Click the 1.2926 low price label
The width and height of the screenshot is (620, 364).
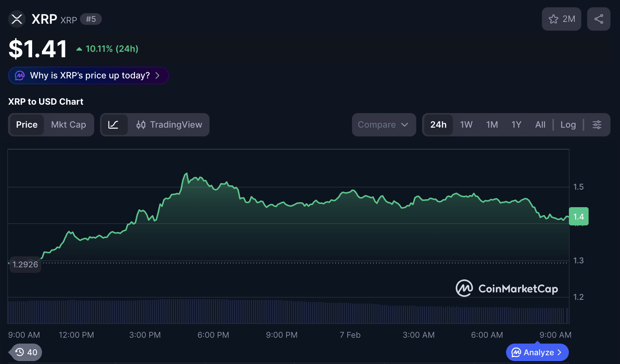[25, 264]
